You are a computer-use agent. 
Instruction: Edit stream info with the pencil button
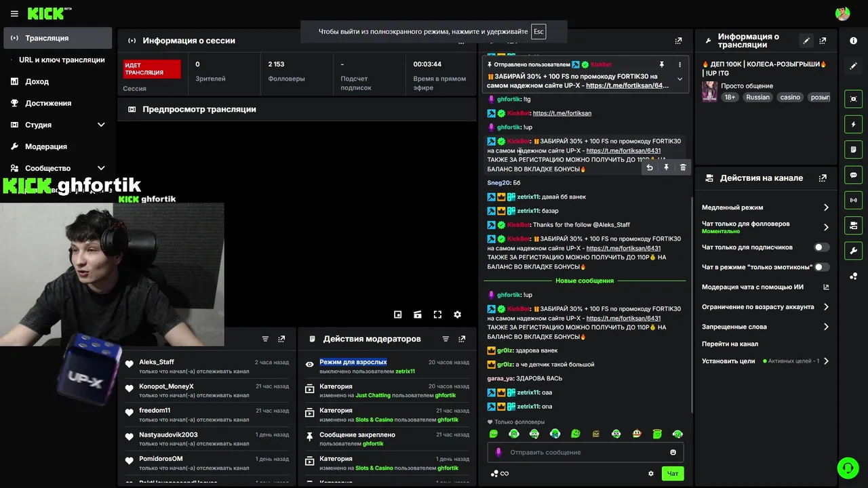806,41
